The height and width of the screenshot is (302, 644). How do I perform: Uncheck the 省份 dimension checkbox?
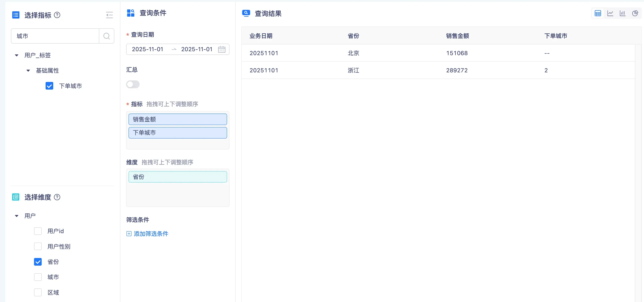click(38, 262)
